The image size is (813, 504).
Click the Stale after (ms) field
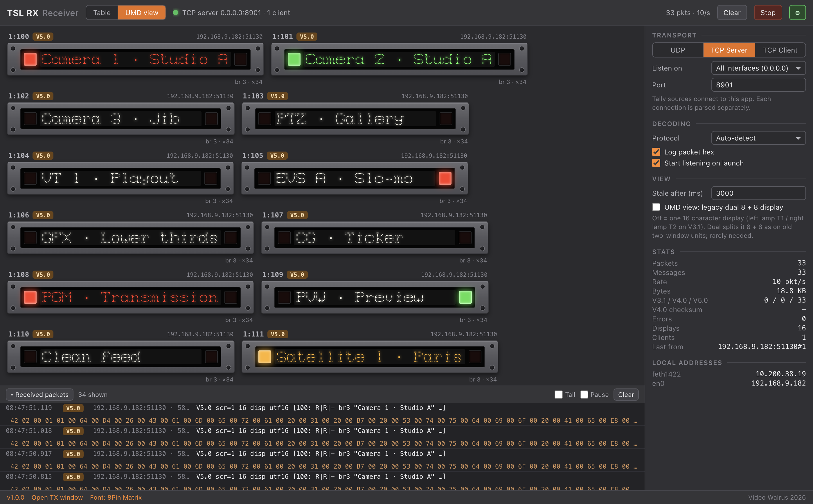click(758, 193)
